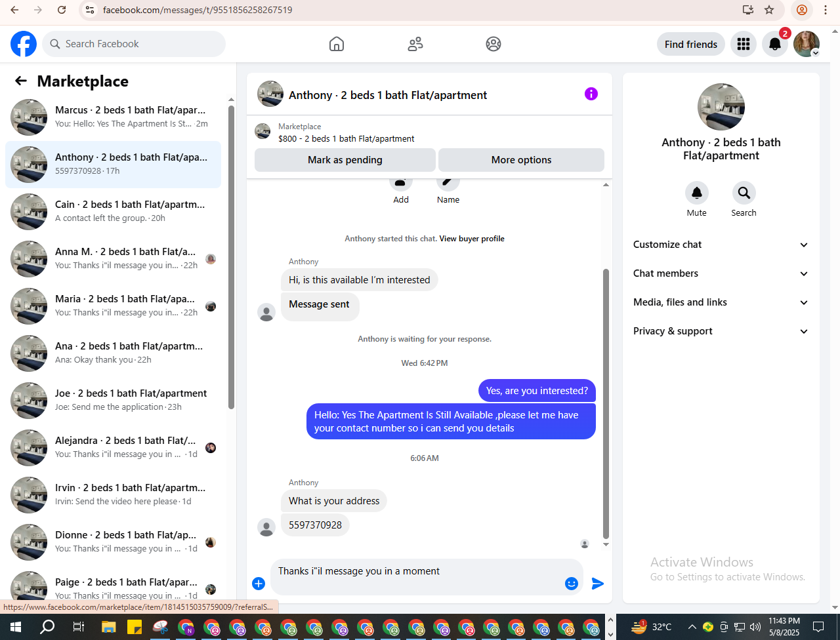Image resolution: width=840 pixels, height=640 pixels.
Task: Expand the Privacy & support section
Action: pyautogui.click(x=721, y=331)
